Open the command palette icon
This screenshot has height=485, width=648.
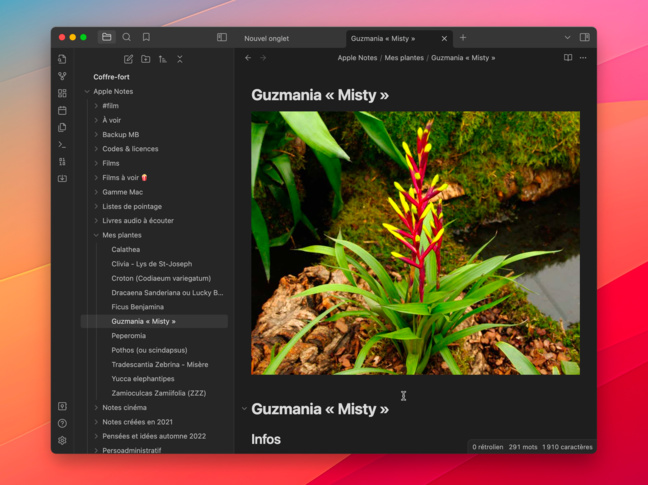pyautogui.click(x=62, y=145)
